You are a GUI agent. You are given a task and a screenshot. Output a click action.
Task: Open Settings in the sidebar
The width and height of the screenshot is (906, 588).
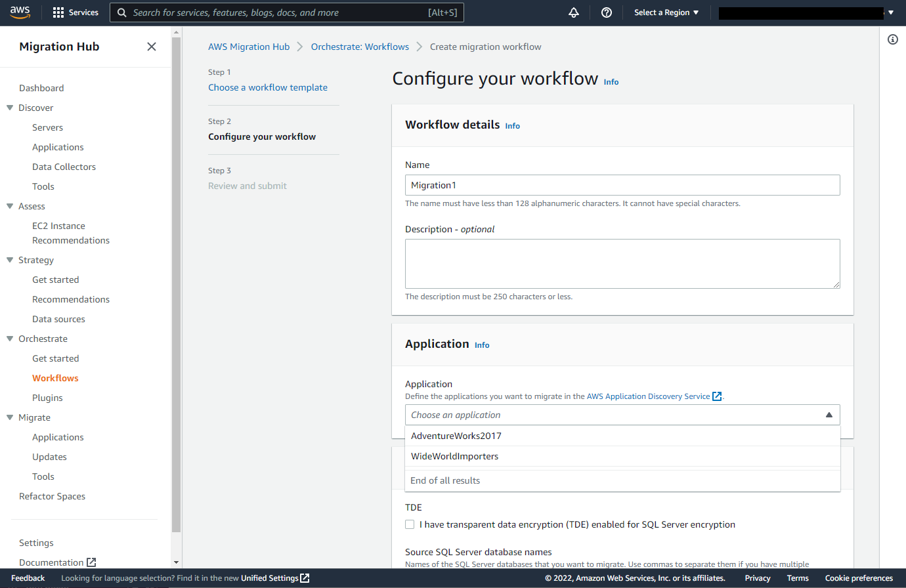36,543
